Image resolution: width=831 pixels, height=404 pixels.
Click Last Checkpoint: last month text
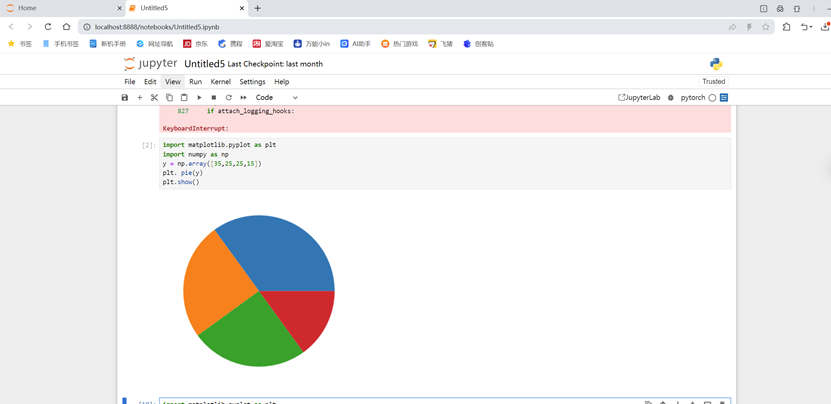click(275, 64)
